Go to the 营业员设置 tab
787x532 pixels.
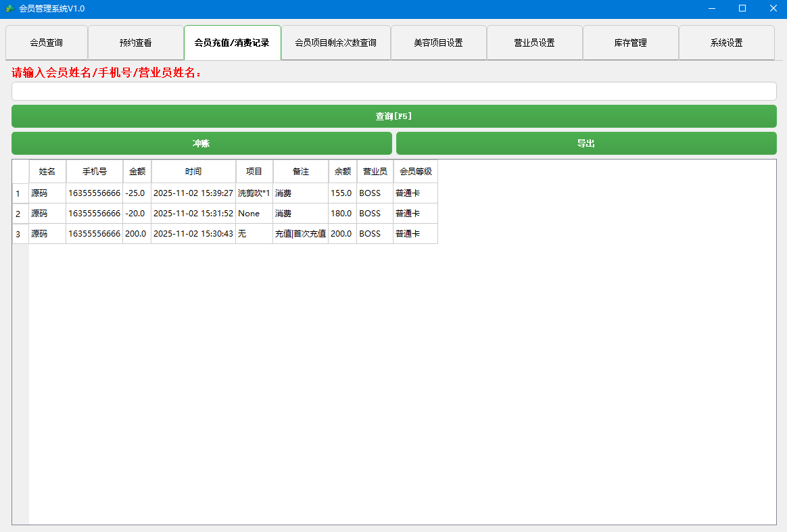(x=534, y=43)
